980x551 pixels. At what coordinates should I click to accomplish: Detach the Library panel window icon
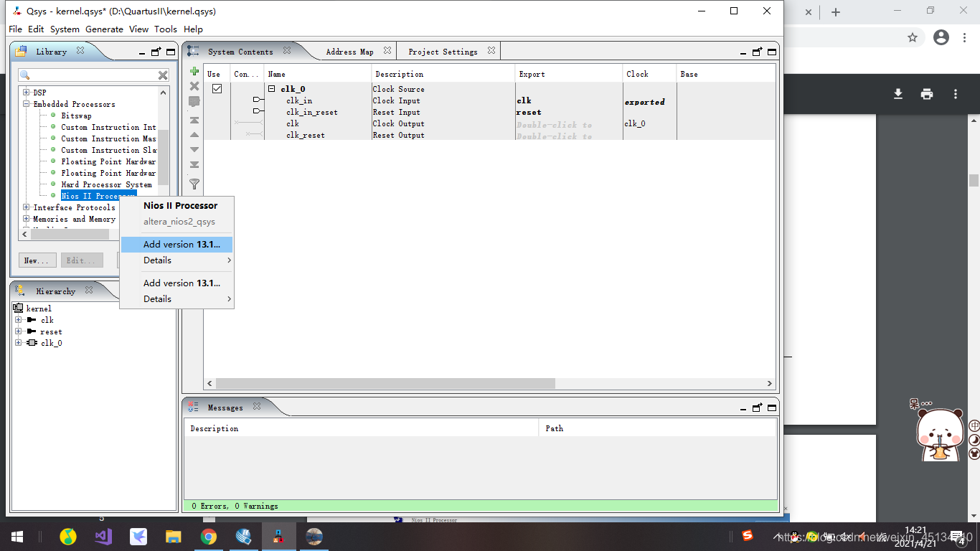point(156,52)
